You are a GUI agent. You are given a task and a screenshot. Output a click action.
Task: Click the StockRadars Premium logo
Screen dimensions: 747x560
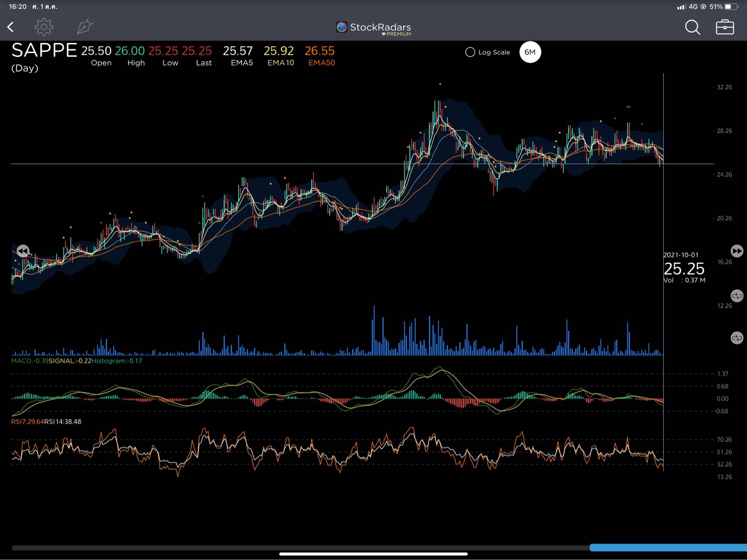pos(373,28)
